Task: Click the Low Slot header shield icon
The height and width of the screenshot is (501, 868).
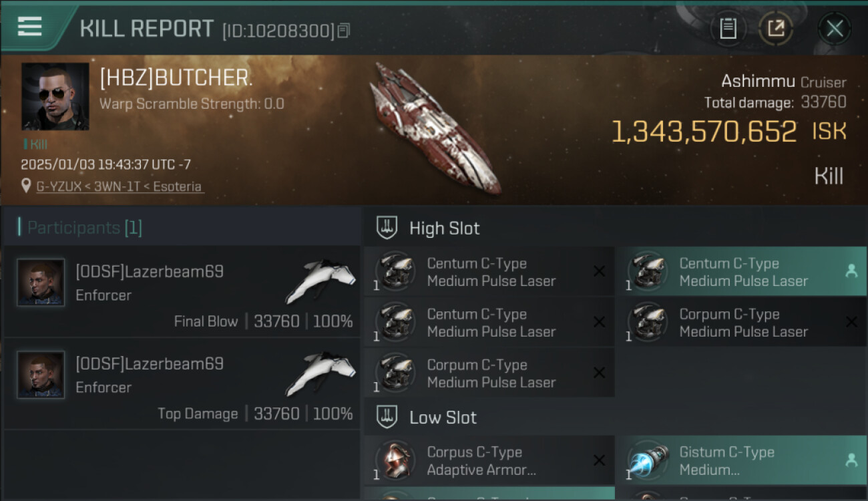Action: (387, 417)
